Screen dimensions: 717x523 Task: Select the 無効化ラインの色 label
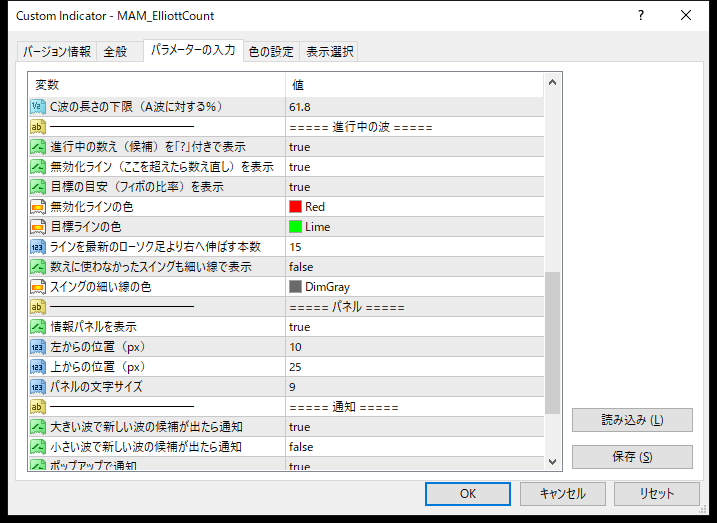91,207
